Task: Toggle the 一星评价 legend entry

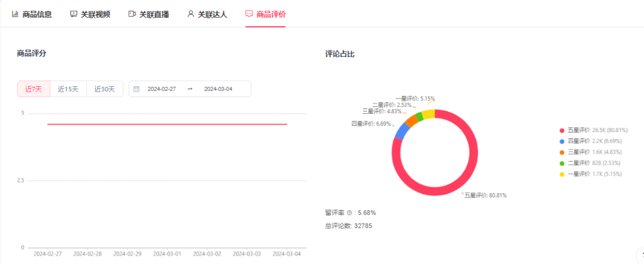Action: 590,174
